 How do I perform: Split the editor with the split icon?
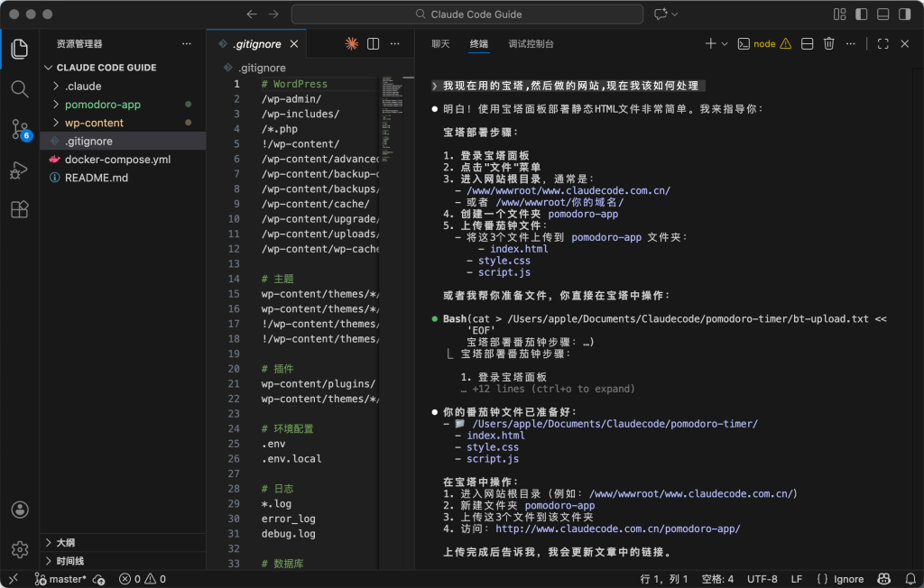click(373, 43)
